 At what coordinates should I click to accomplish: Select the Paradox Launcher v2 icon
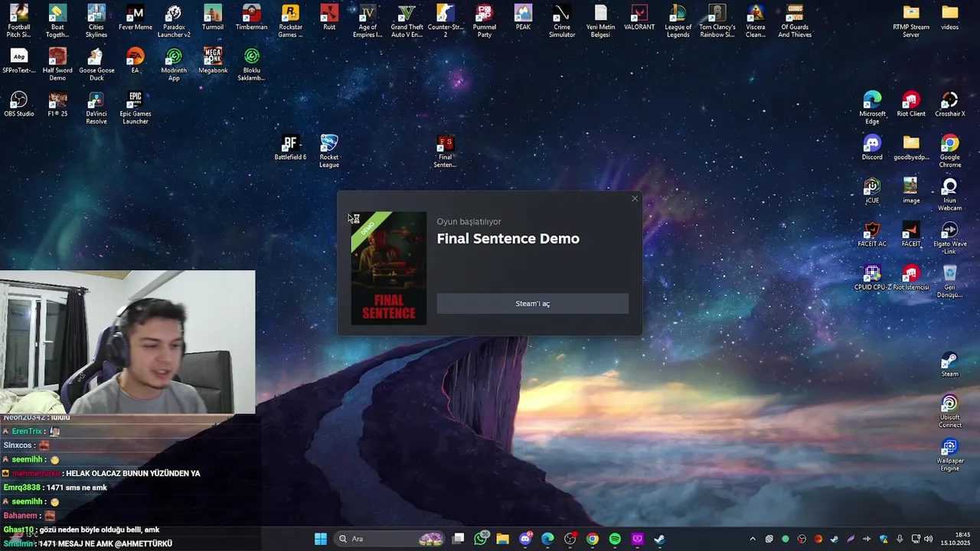(x=174, y=21)
